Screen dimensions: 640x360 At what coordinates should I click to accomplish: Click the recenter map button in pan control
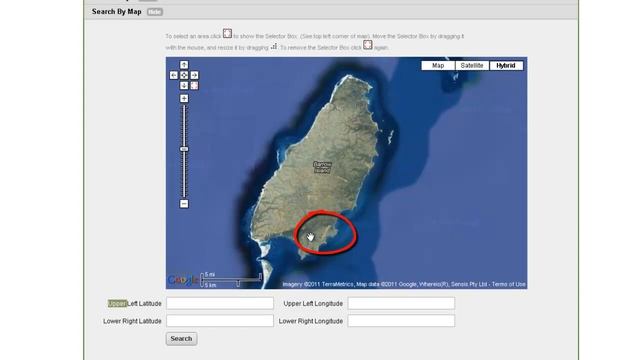tap(184, 75)
